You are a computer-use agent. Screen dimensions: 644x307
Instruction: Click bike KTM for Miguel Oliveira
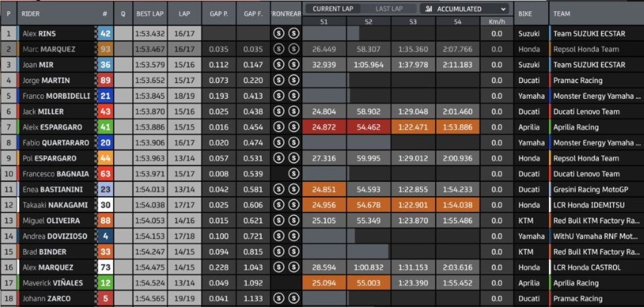click(x=526, y=221)
